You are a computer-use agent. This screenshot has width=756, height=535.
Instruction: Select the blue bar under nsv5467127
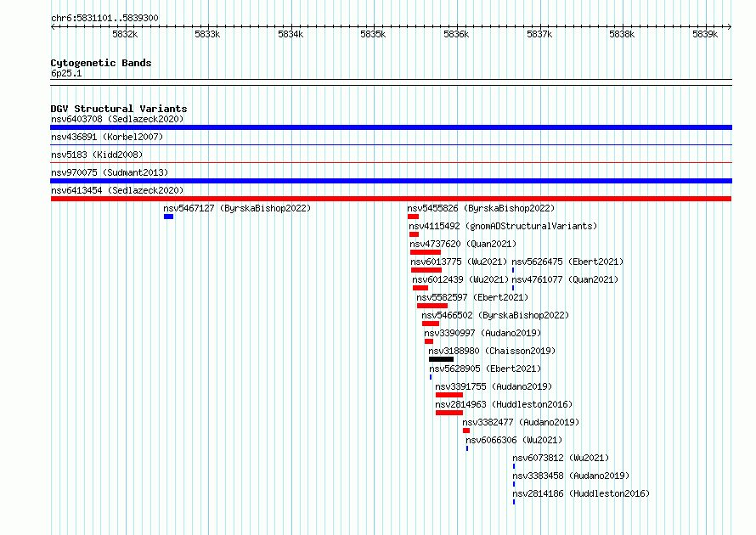168,217
